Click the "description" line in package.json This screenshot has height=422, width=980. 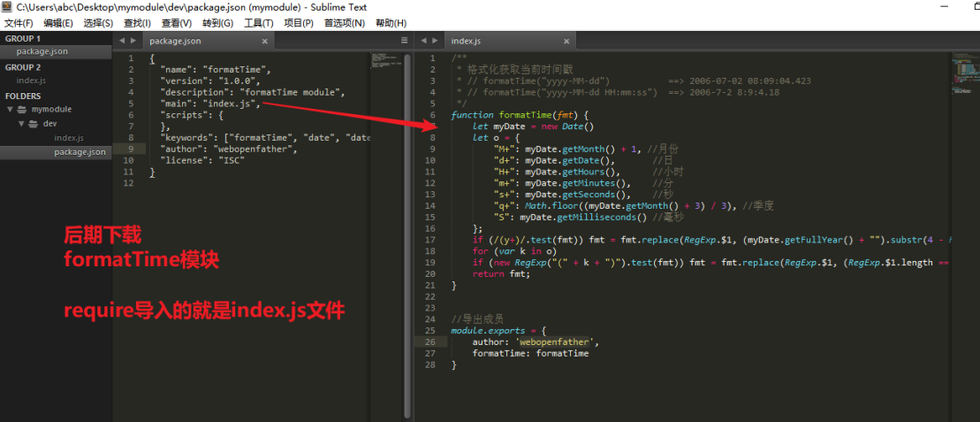pos(253,92)
